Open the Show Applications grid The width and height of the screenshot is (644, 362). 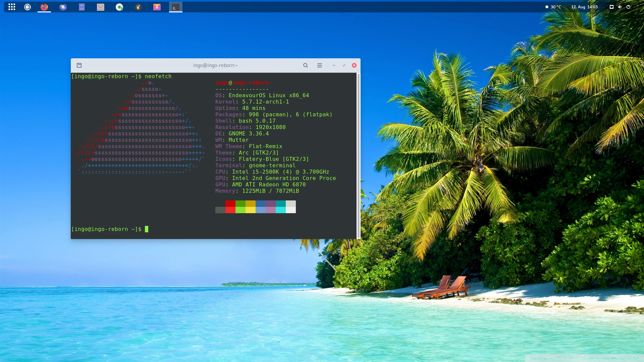[x=12, y=7]
